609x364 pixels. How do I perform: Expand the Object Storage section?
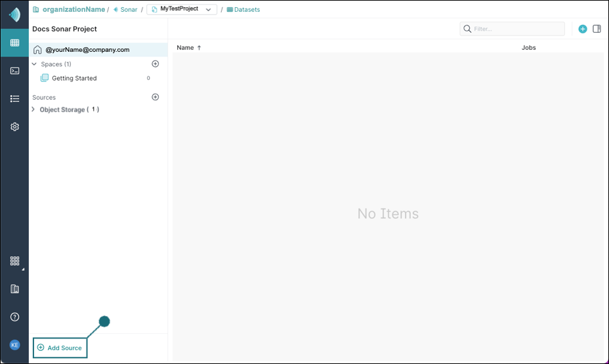pos(33,110)
